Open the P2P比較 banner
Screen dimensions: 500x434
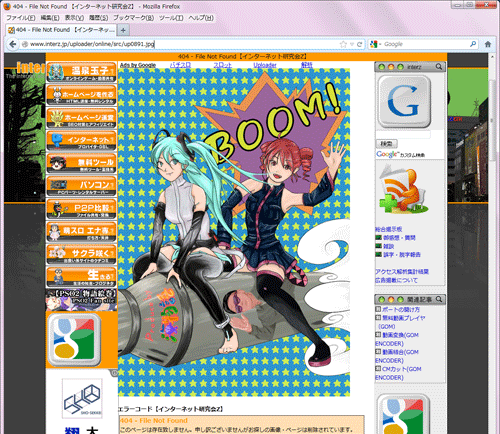pos(81,209)
